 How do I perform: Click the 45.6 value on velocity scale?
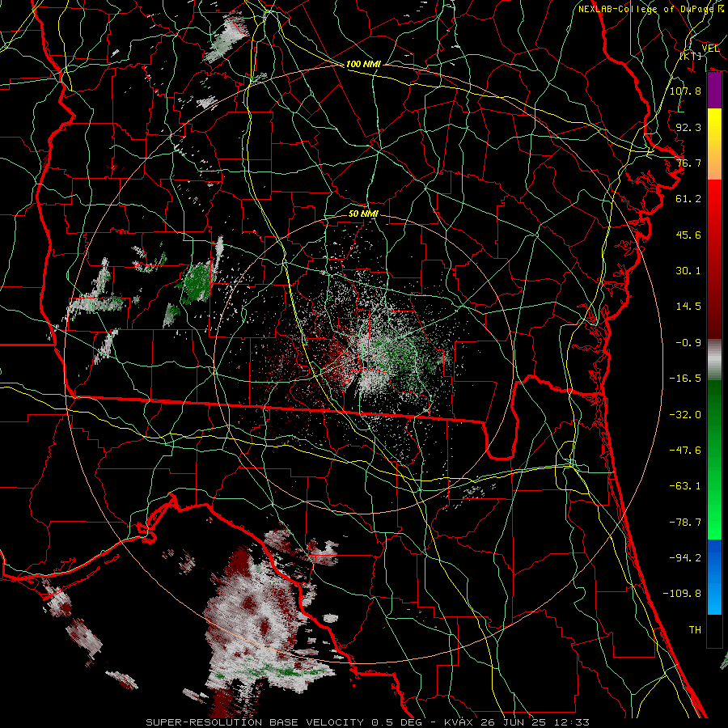pyautogui.click(x=688, y=235)
